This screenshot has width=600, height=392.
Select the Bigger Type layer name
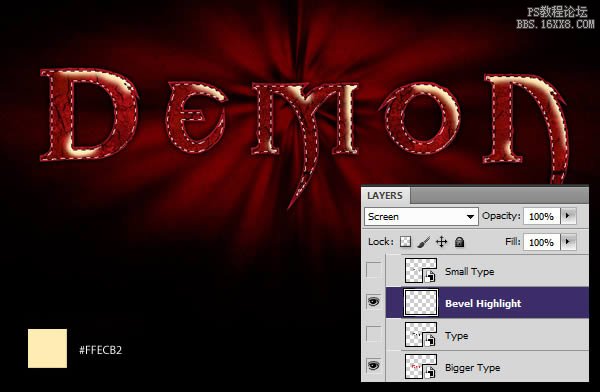(473, 368)
